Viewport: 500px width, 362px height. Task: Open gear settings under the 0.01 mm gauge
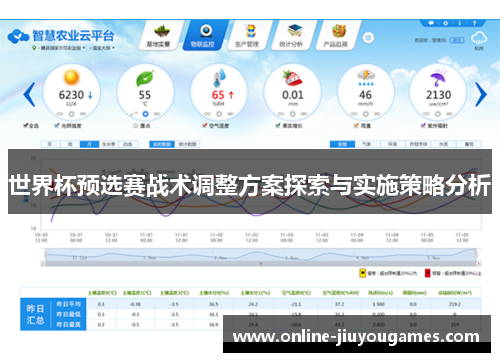[292, 114]
